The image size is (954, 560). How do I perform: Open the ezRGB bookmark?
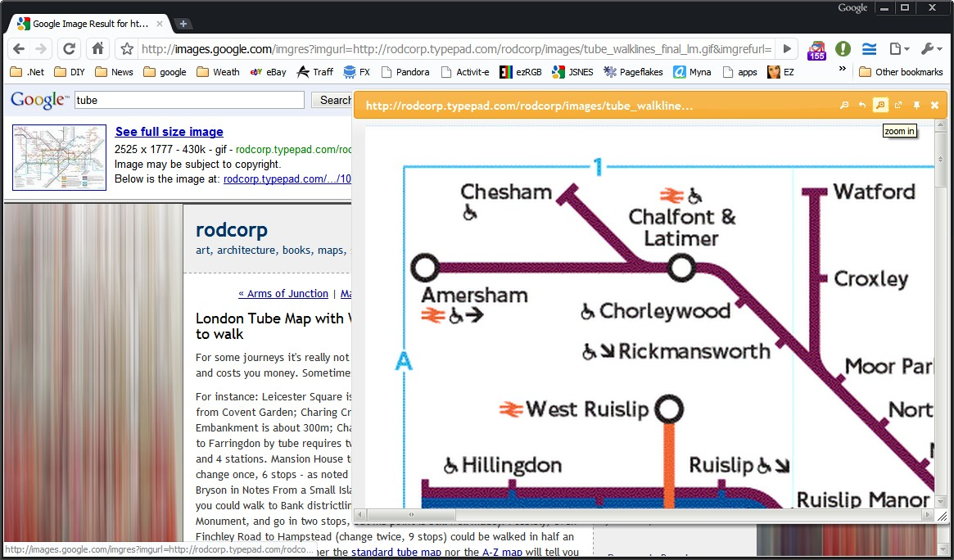pos(521,72)
